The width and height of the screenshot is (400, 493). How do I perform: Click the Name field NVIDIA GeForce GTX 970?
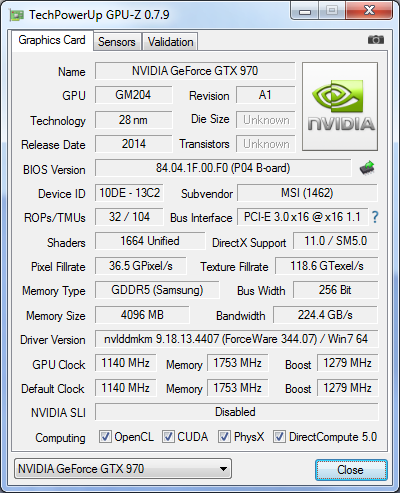pos(195,71)
